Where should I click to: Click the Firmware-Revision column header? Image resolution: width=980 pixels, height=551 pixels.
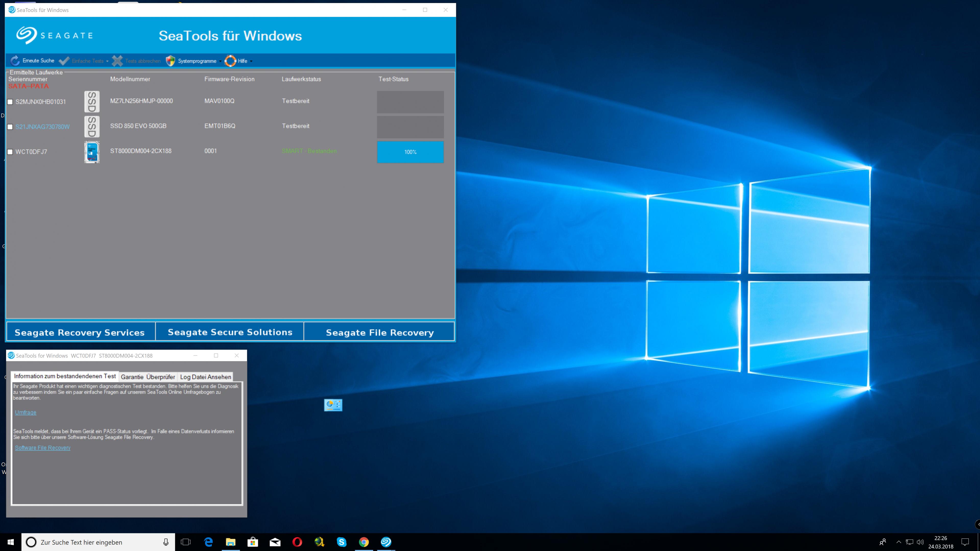coord(229,79)
